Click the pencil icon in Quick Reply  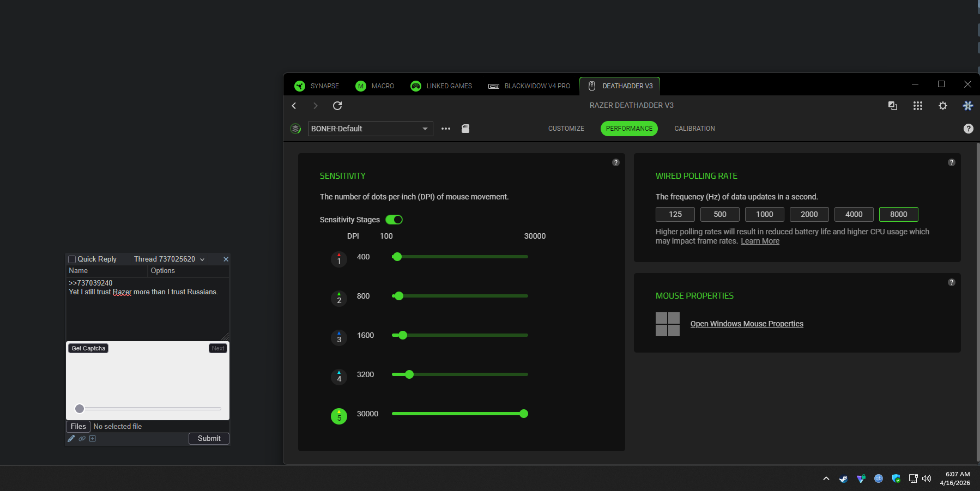tap(71, 439)
